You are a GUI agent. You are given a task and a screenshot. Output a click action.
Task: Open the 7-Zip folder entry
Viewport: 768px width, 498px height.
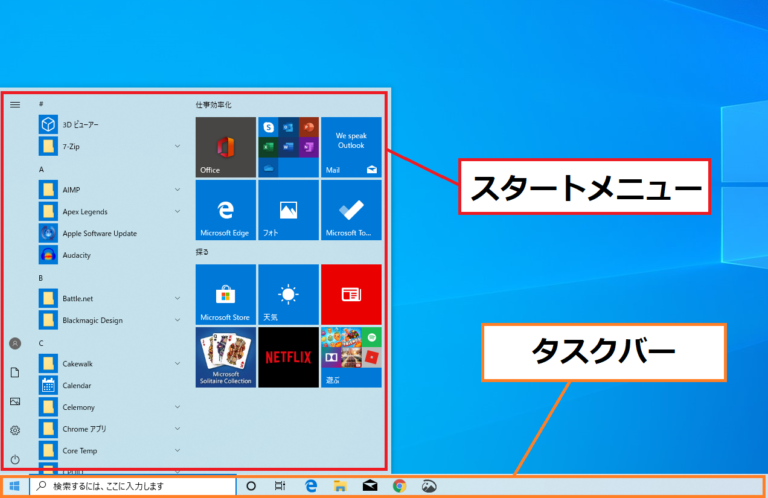[x=110, y=146]
